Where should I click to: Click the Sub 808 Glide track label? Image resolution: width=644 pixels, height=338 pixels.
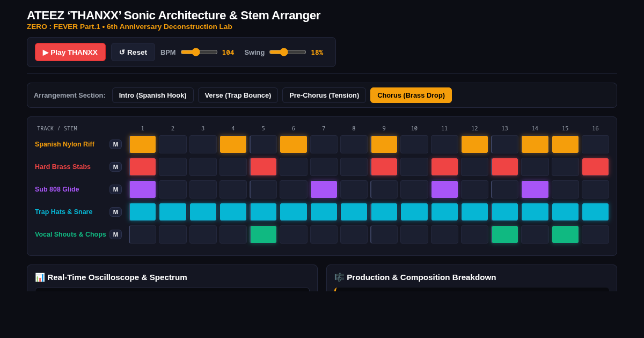(x=57, y=189)
